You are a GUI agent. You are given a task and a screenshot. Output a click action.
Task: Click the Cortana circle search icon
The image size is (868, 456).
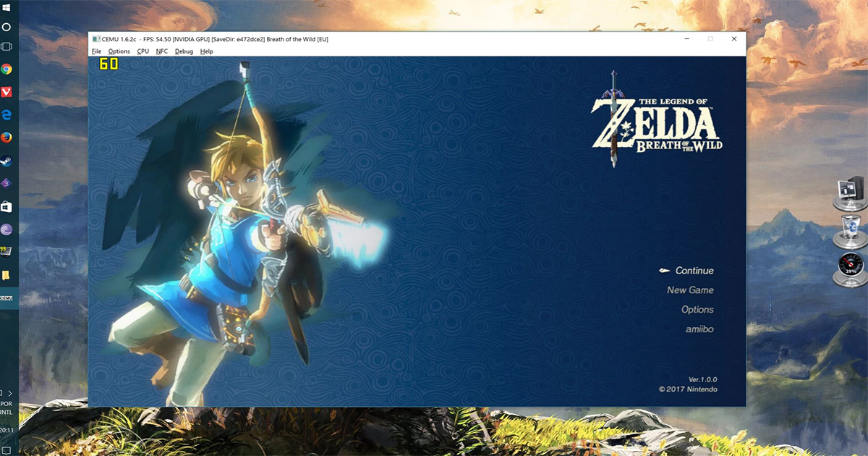[x=7, y=27]
